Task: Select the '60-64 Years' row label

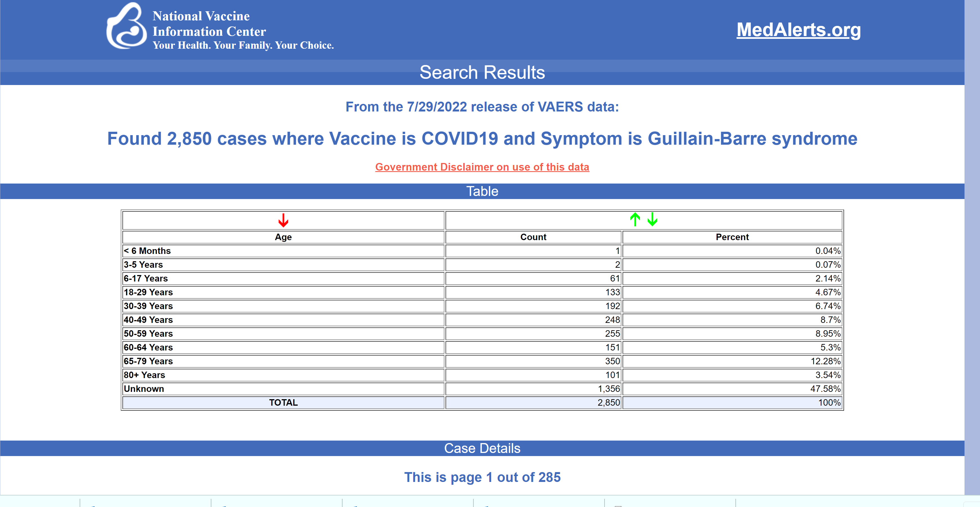Action: point(148,347)
